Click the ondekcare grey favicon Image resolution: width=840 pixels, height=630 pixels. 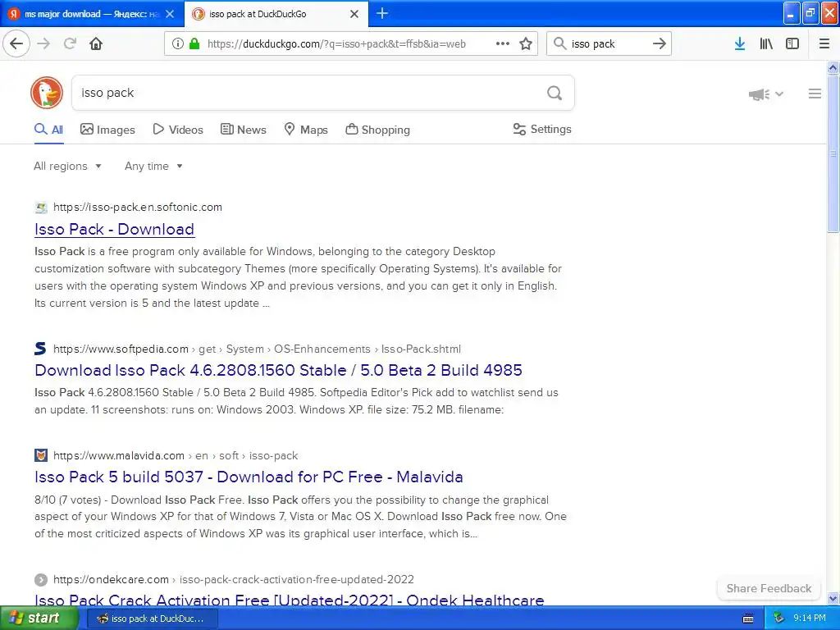coord(41,580)
